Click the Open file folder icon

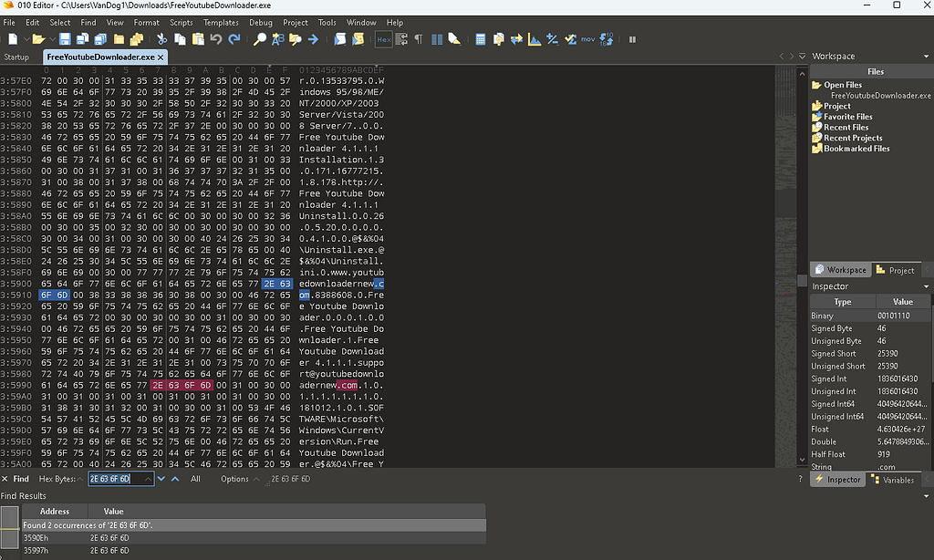point(38,39)
